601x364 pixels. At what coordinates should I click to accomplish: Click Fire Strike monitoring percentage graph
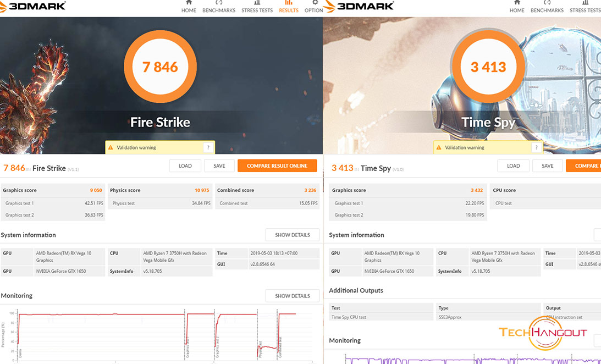[165, 335]
